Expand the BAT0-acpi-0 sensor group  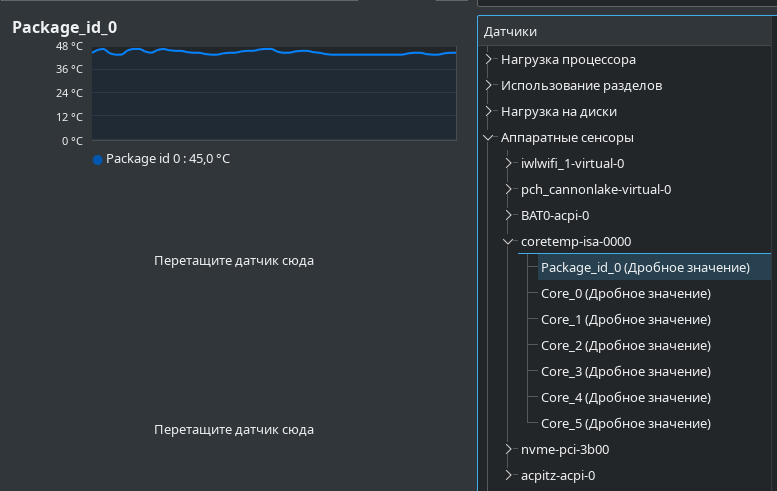(x=508, y=216)
